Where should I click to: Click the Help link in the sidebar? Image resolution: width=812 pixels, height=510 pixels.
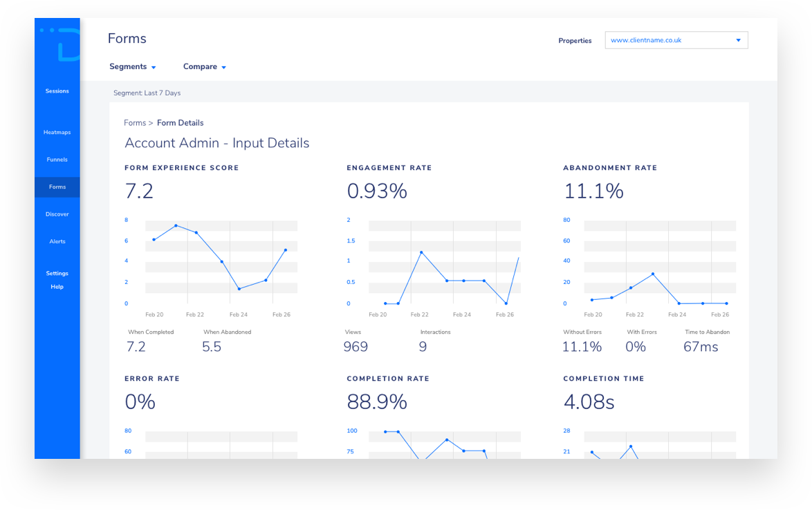57,287
